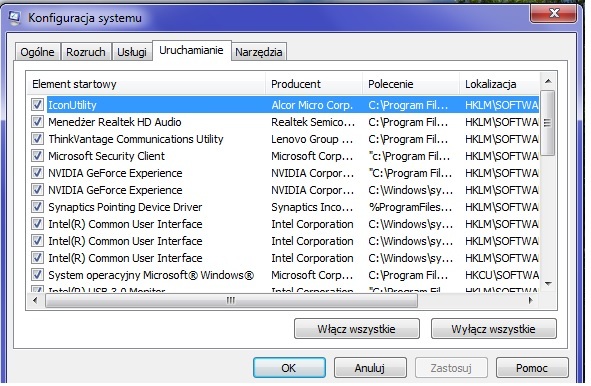Disable ThinkVantage Communications Utility checkbox
Image resolution: width=591 pixels, height=386 pixels.
tap(37, 138)
